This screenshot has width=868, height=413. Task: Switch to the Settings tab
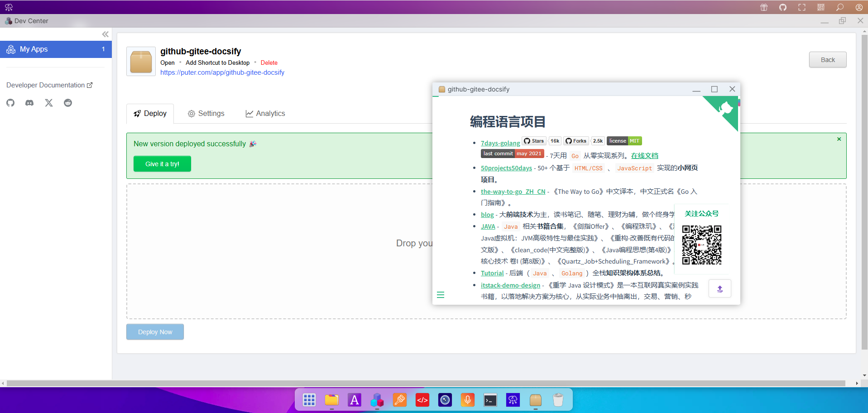pos(206,114)
